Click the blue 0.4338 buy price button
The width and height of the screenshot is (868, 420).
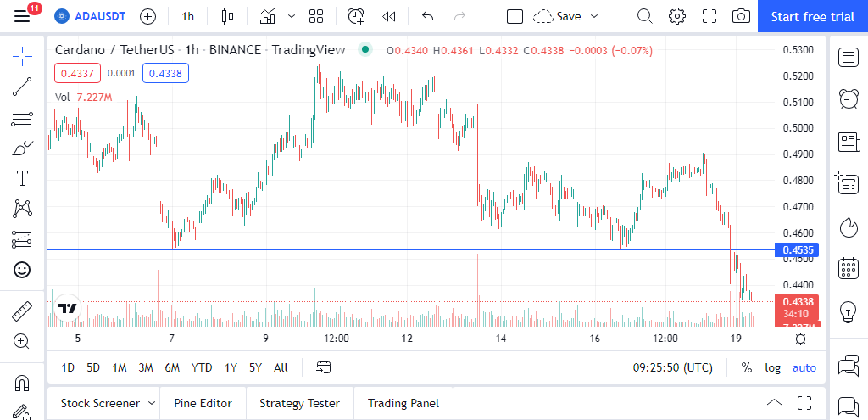[x=165, y=73]
